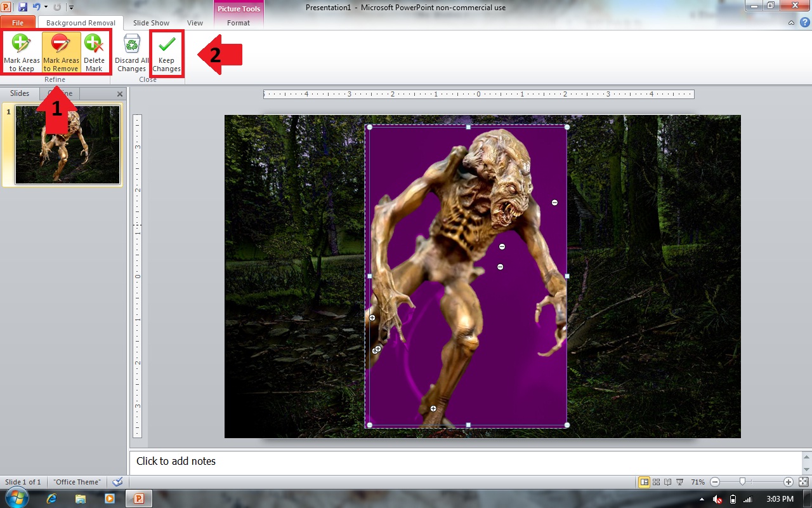This screenshot has height=508, width=812.
Task: Open Windows Explorer folder in taskbar
Action: pyautogui.click(x=81, y=498)
